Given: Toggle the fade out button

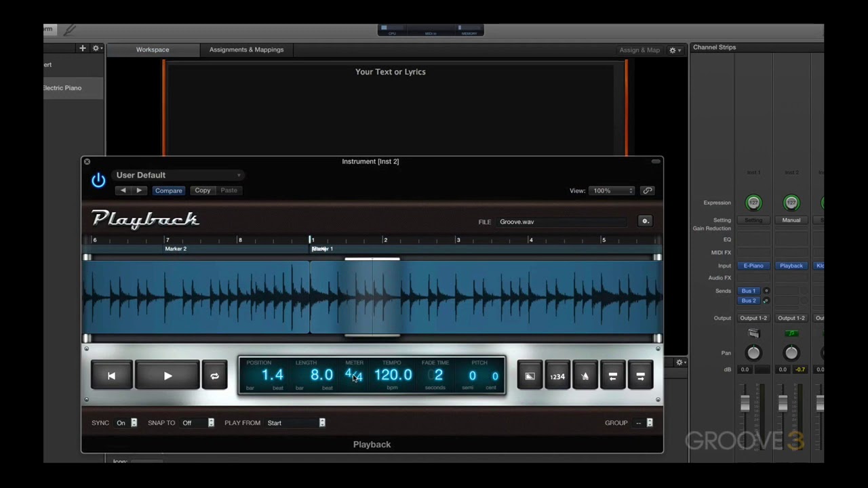Looking at the screenshot, I should click(x=530, y=376).
